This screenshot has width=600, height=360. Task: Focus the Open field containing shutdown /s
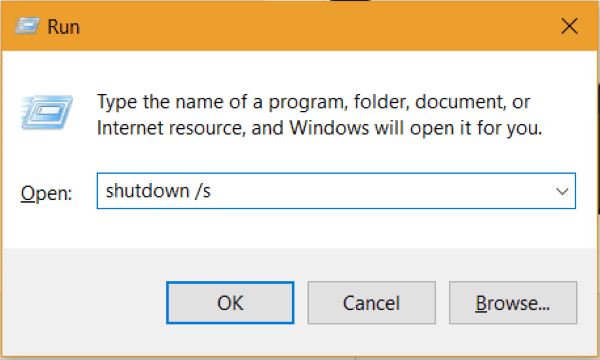pos(336,191)
